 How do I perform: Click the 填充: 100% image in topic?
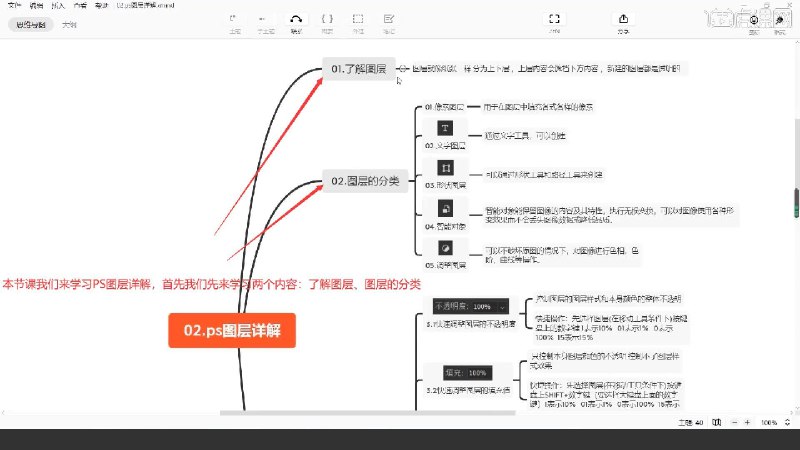(468, 372)
